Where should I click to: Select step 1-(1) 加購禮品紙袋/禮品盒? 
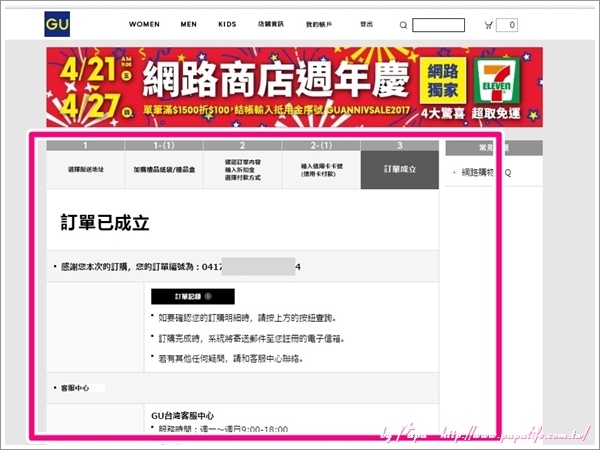[x=164, y=165]
